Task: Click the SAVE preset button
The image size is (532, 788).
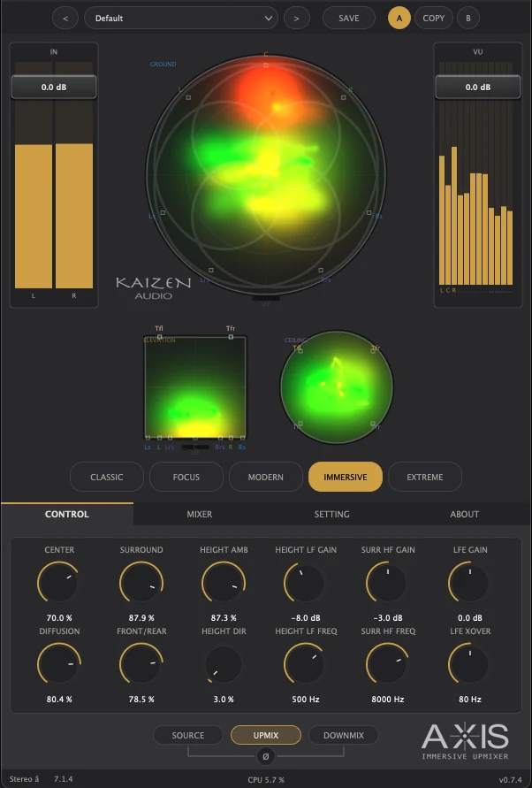Action: tap(349, 18)
